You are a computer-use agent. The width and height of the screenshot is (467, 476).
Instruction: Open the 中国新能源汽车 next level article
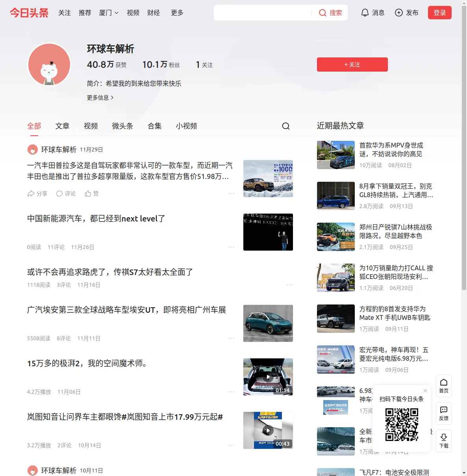click(x=96, y=219)
